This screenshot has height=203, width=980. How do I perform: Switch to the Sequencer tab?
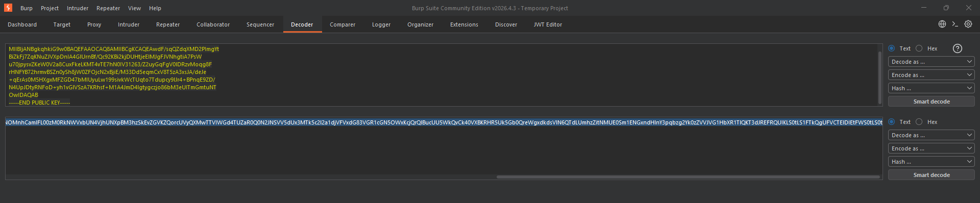coord(260,24)
